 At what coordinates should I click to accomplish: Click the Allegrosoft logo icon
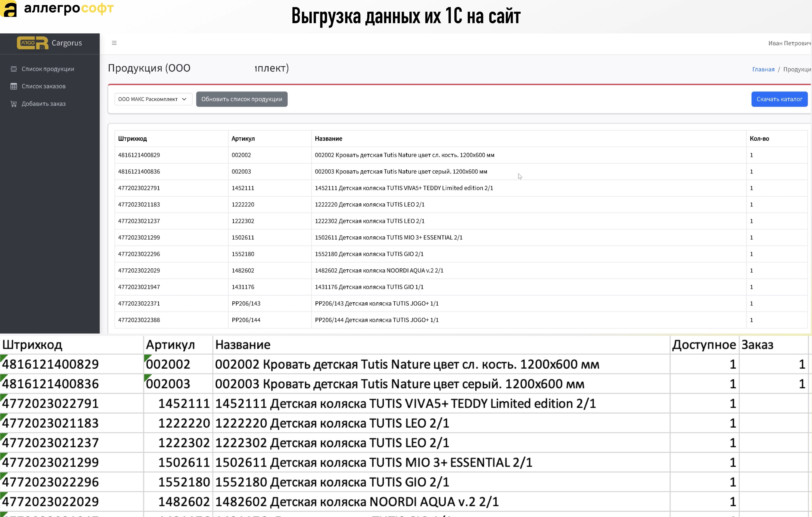pos(8,9)
